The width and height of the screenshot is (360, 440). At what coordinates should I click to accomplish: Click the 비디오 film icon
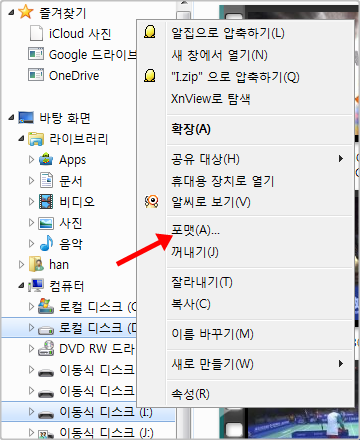(x=46, y=201)
